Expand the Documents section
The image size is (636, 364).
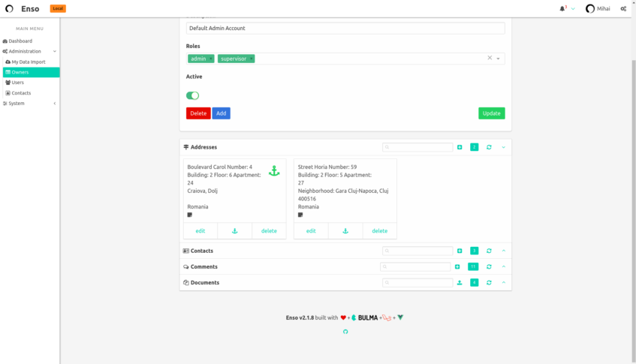click(x=503, y=282)
